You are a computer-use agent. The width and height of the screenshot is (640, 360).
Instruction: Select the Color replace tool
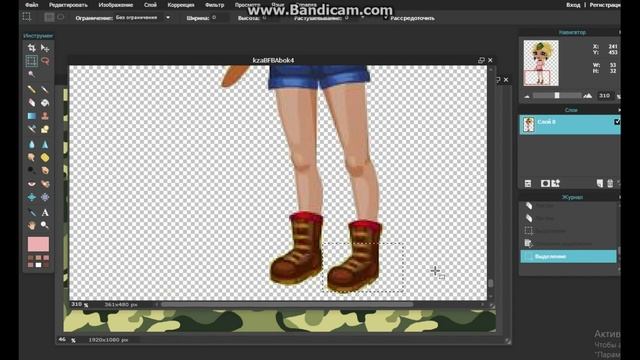pyautogui.click(x=31, y=129)
